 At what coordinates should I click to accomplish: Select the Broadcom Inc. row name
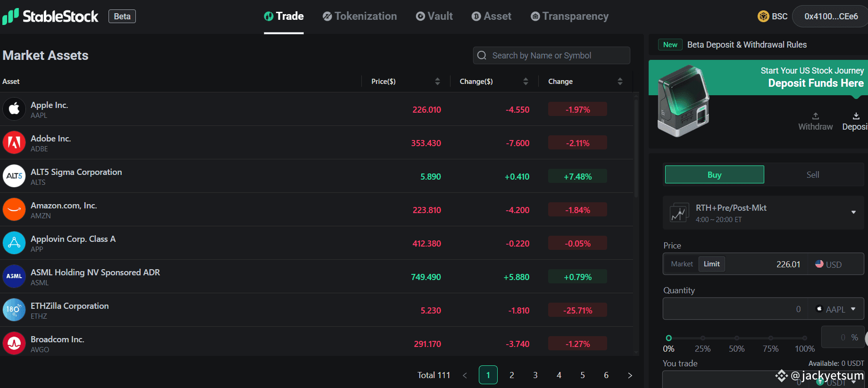[58, 339]
